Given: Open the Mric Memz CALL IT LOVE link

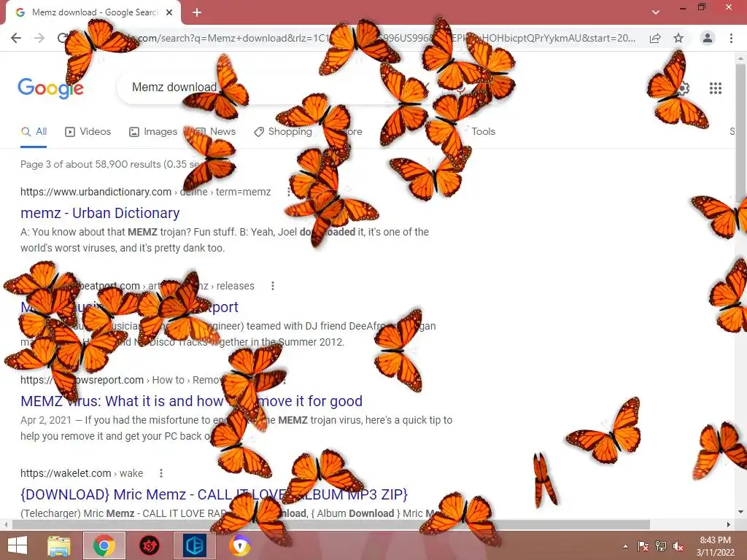Looking at the screenshot, I should click(x=214, y=494).
